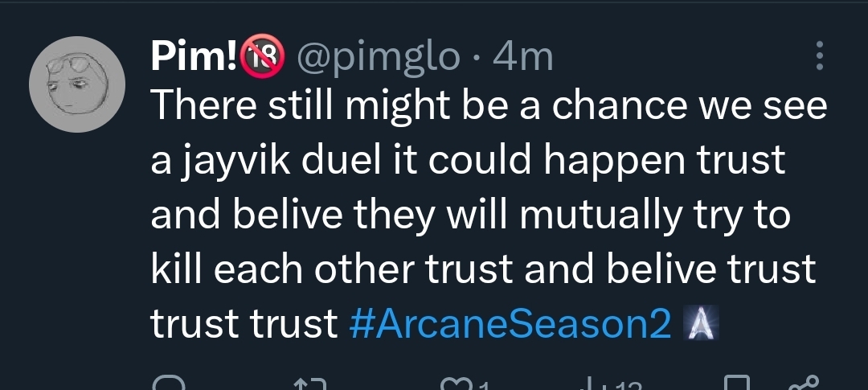
Task: Open the tweet via the 4m timestamp
Action: click(x=522, y=56)
